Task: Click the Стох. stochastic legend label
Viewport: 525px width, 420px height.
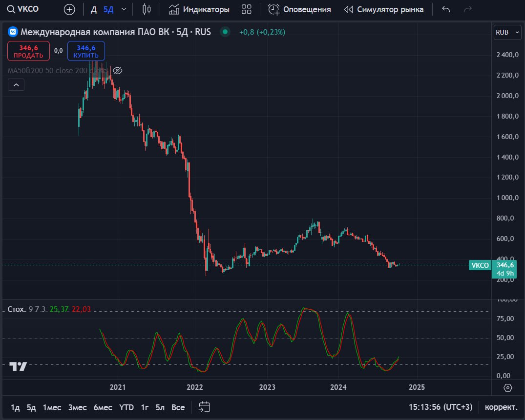Action: point(17,309)
